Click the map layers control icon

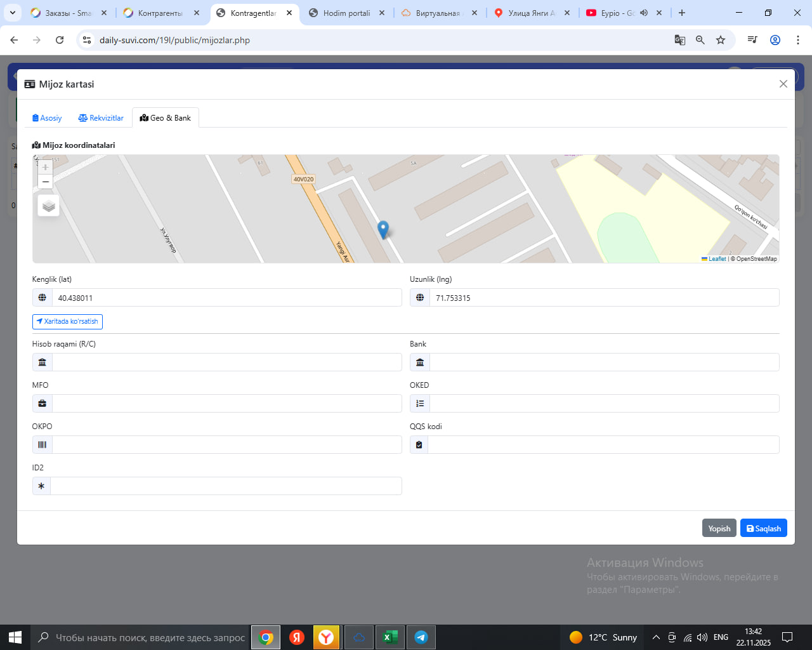coord(49,206)
